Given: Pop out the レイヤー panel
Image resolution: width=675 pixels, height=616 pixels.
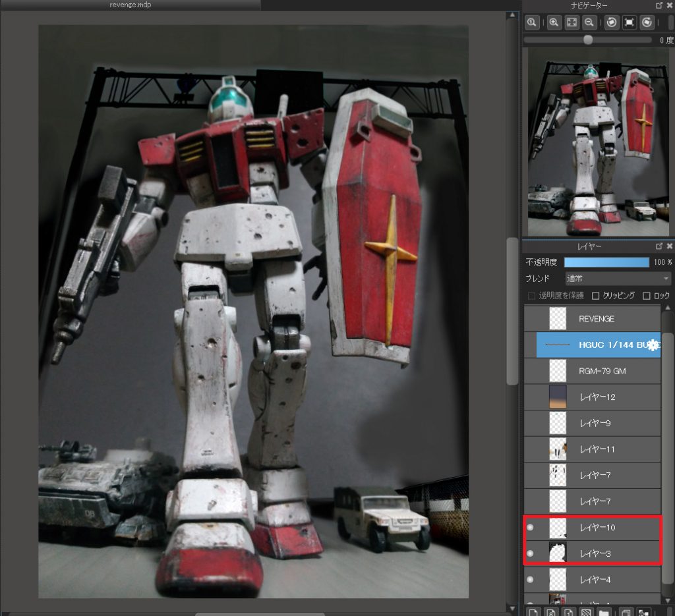Looking at the screenshot, I should pos(659,246).
